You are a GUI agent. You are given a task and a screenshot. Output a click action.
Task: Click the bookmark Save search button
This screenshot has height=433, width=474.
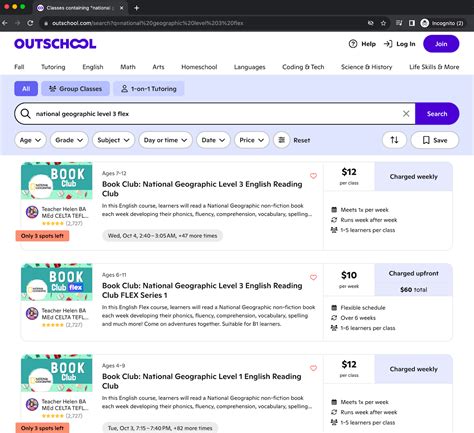click(x=435, y=140)
